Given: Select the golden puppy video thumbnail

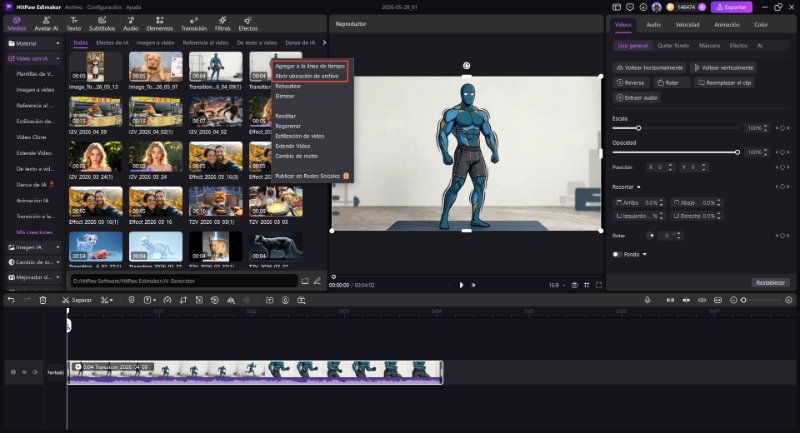Looking at the screenshot, I should [x=156, y=66].
